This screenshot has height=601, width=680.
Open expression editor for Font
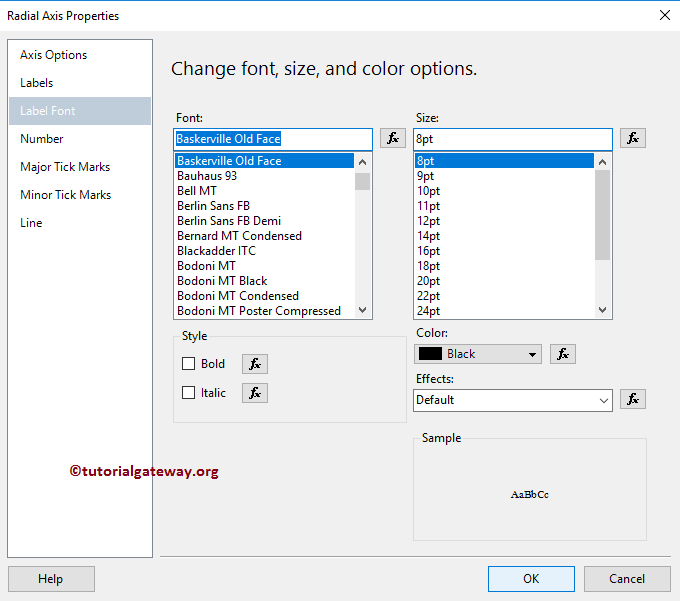pos(392,138)
